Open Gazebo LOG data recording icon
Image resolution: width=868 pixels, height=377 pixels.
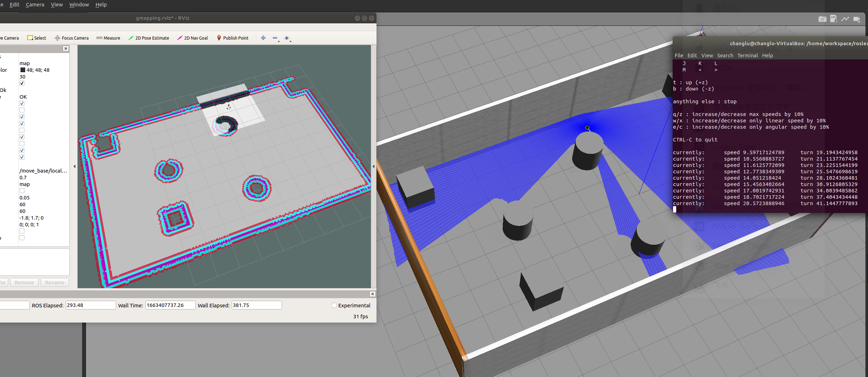click(x=833, y=19)
